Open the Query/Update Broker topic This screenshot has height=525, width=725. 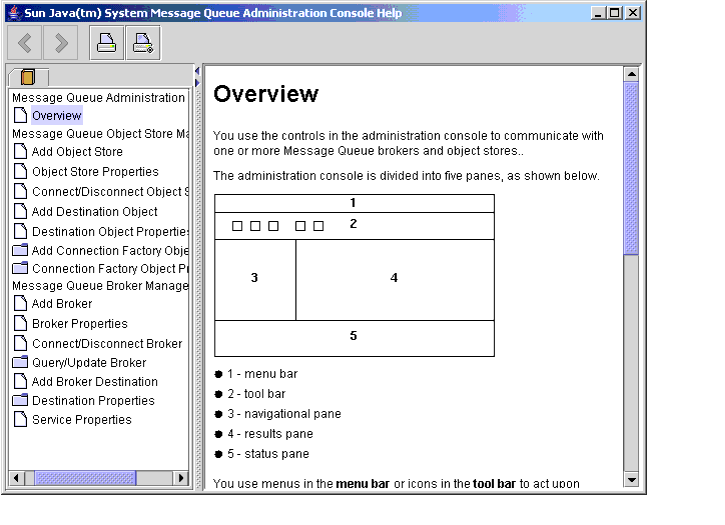pyautogui.click(x=89, y=363)
